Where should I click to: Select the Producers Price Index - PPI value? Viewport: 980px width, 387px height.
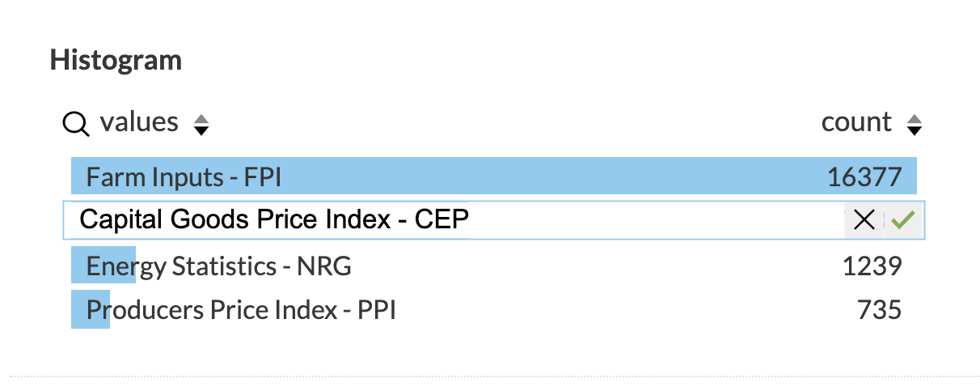tap(241, 309)
